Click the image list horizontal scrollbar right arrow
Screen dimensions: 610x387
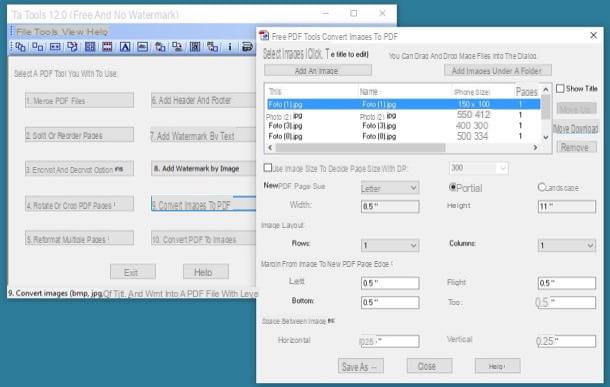pyautogui.click(x=536, y=147)
